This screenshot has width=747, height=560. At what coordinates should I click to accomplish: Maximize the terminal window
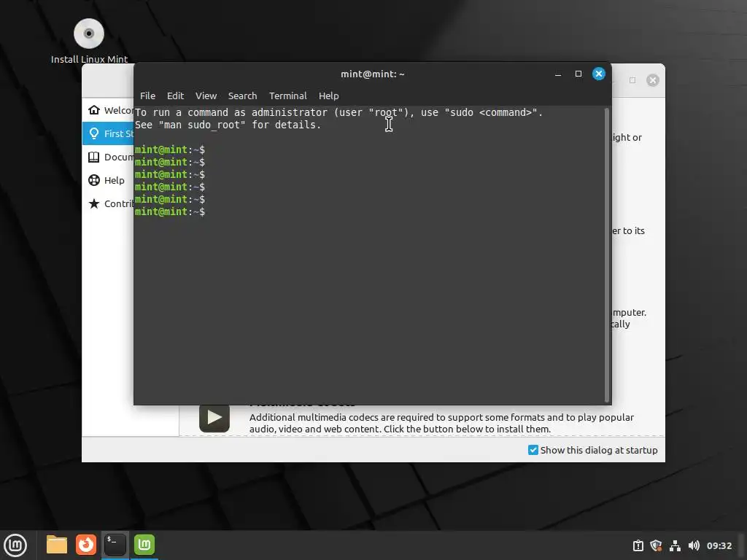[578, 74]
